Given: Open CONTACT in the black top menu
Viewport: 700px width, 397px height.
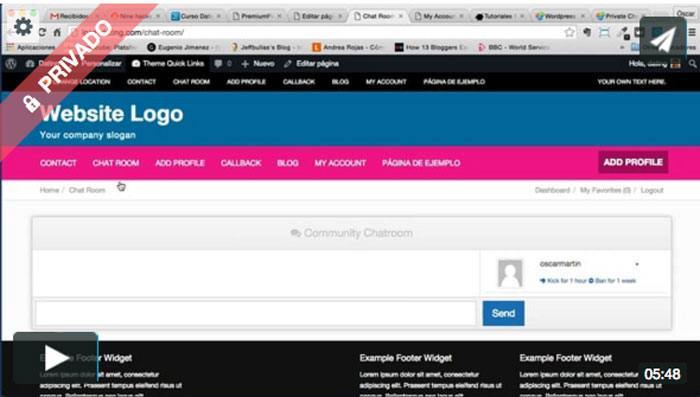Looking at the screenshot, I should (142, 82).
